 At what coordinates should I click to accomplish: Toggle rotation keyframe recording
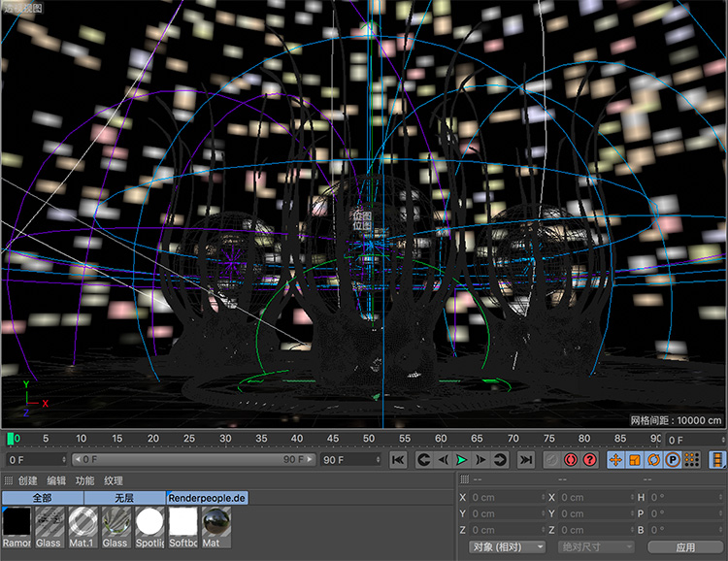tap(653, 459)
